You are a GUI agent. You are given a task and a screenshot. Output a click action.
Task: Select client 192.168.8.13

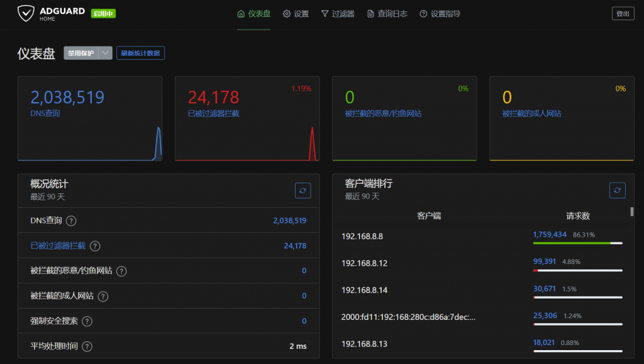[364, 344]
